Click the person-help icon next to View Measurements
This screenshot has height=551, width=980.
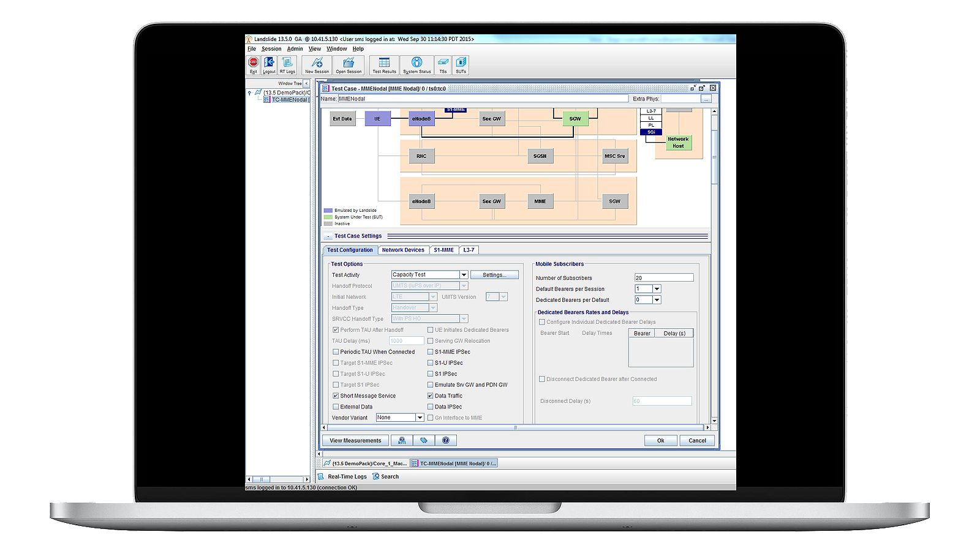(402, 440)
